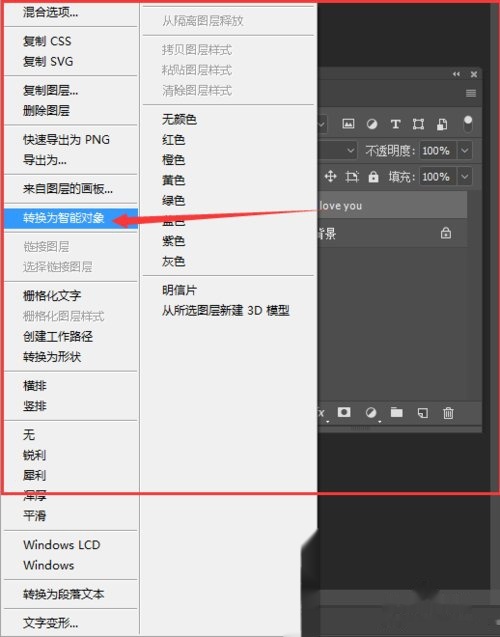Click the create new group folder icon
The width and height of the screenshot is (500, 637).
pos(396,413)
